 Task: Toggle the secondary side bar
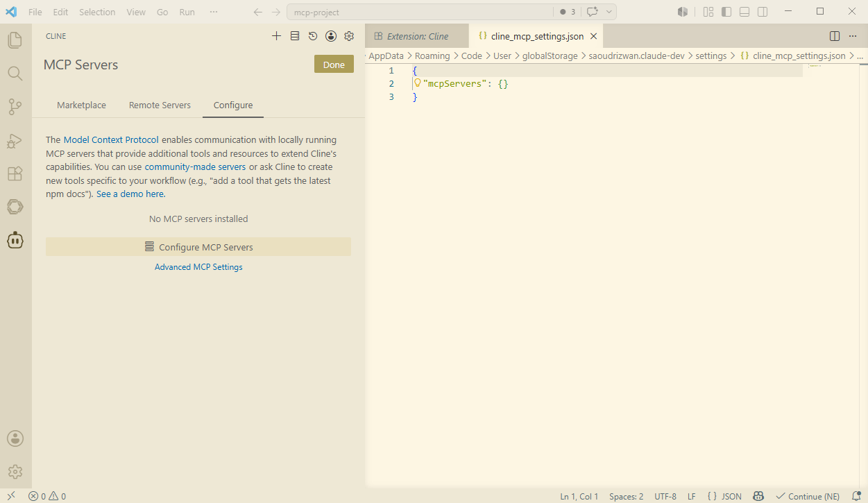tap(763, 12)
